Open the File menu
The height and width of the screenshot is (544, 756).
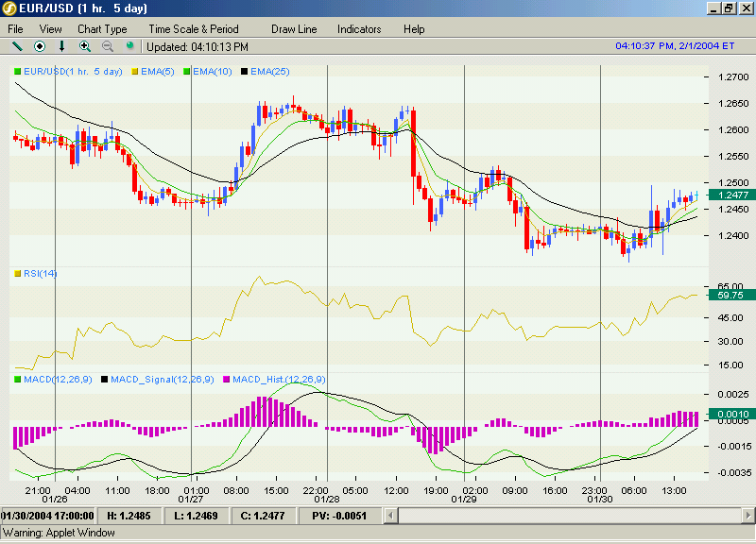pyautogui.click(x=15, y=29)
